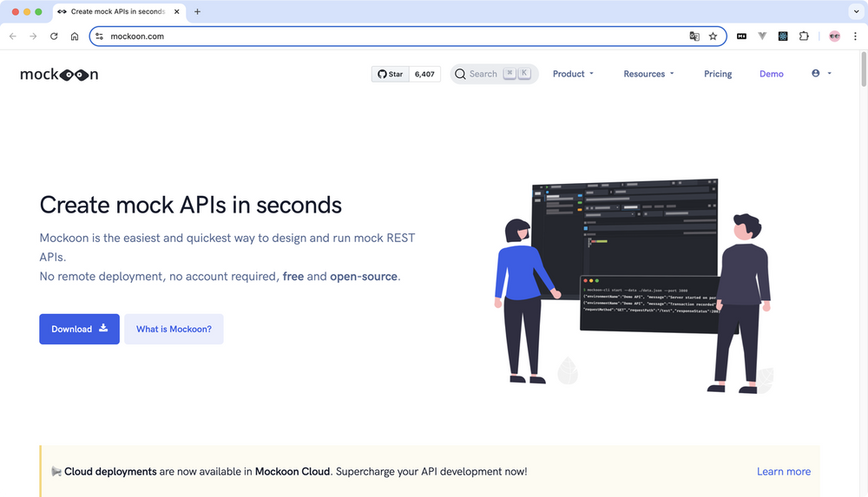Click in the site Search field
868x497 pixels.
pyautogui.click(x=483, y=75)
